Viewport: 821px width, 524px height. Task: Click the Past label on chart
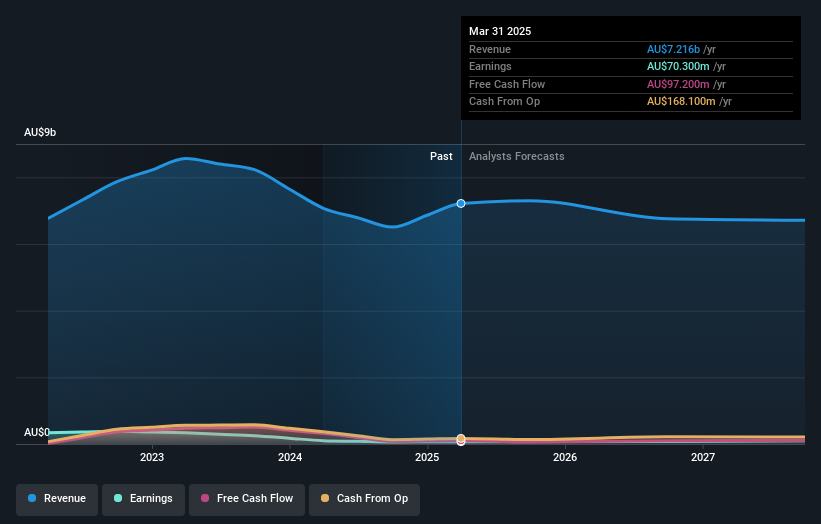tap(441, 157)
